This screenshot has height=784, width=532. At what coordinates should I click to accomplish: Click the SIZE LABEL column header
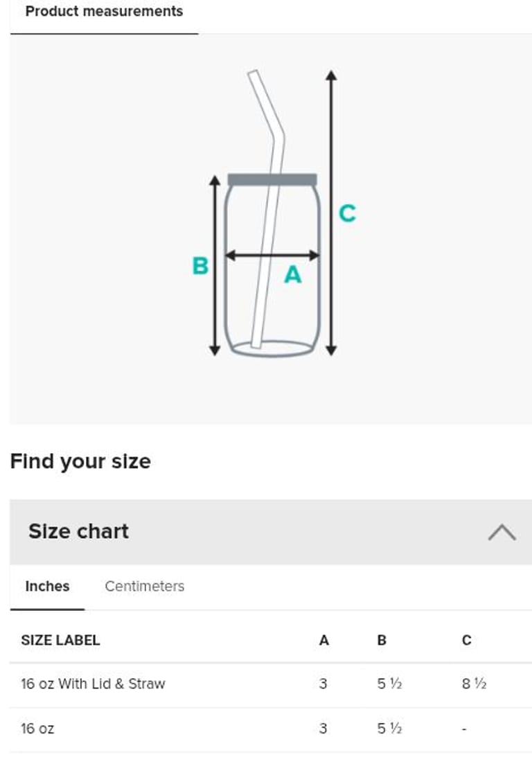60,641
